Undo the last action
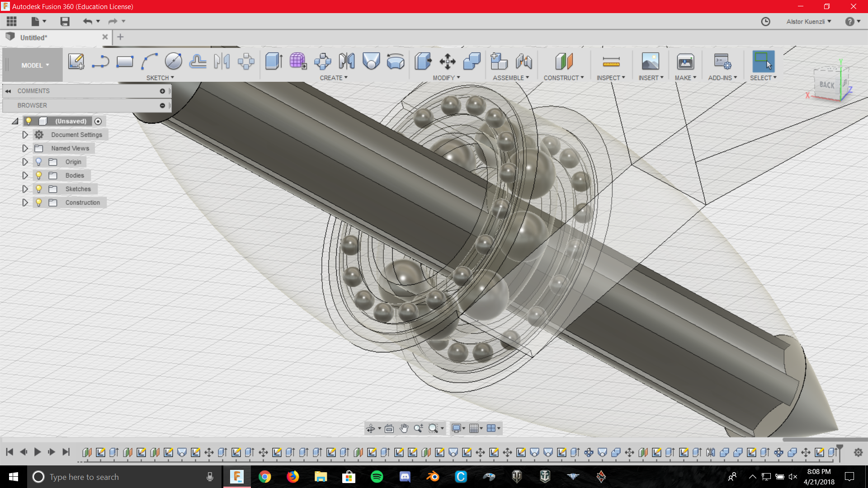The height and width of the screenshot is (488, 868). [x=88, y=21]
